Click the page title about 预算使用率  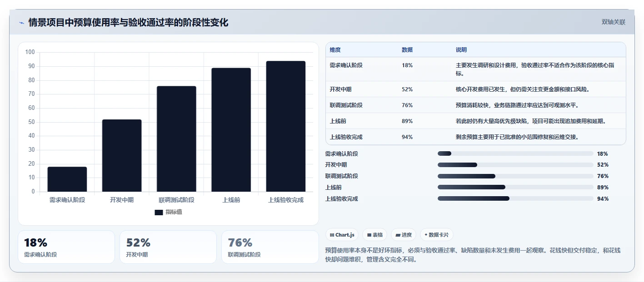click(x=128, y=23)
